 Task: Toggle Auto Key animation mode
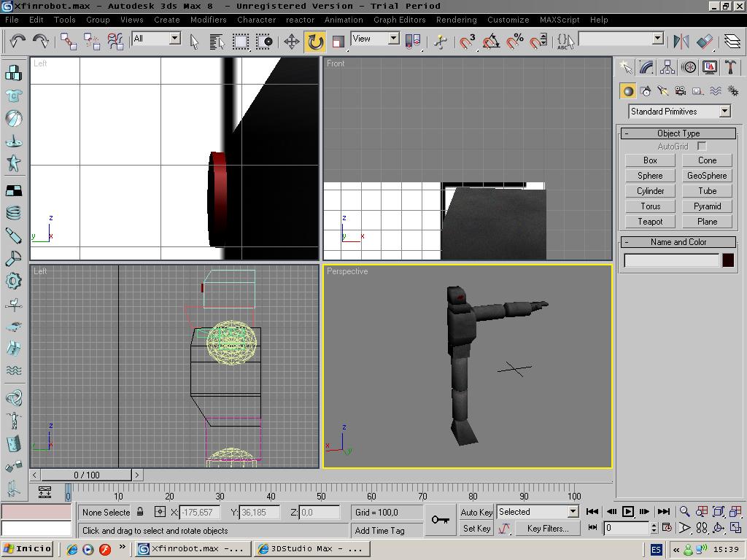476,512
